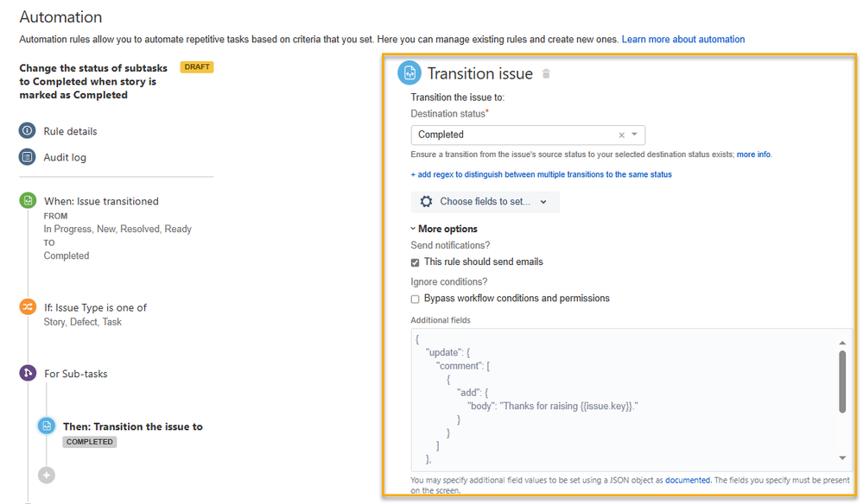The width and height of the screenshot is (863, 504).
Task: Open the 'more info' link about transitions
Action: pos(753,154)
